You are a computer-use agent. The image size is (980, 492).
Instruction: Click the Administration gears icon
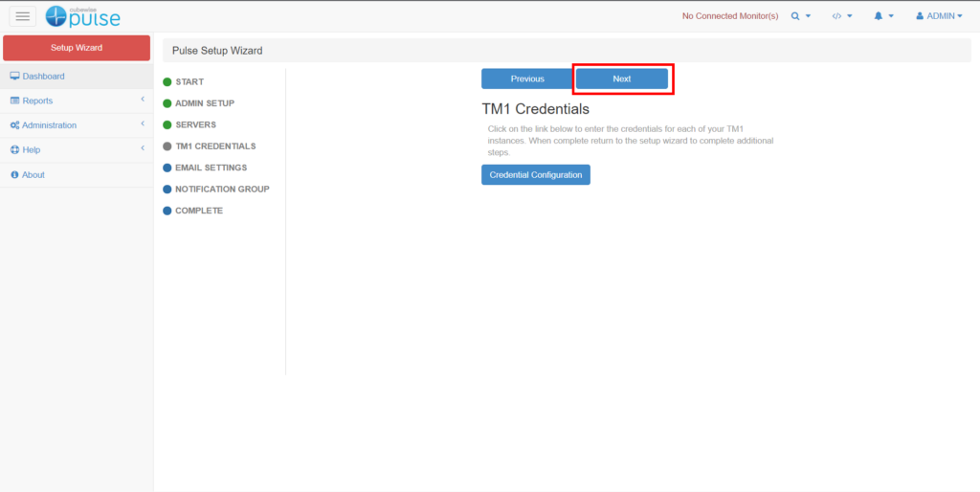[15, 125]
